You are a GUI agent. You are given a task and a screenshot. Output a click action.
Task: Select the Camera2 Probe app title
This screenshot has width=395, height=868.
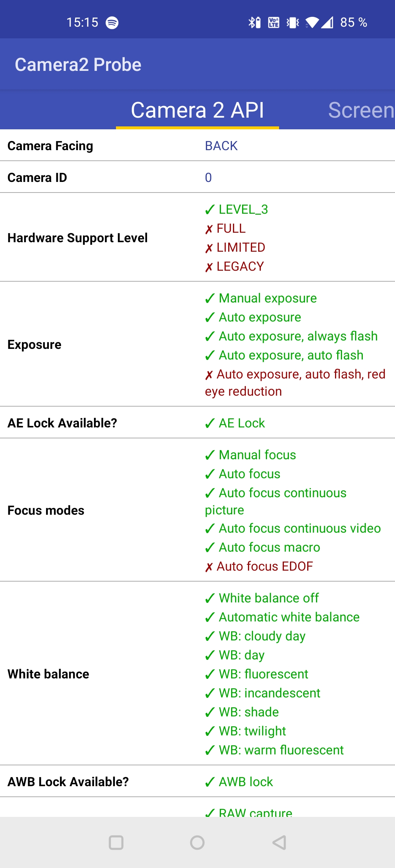coord(78,65)
